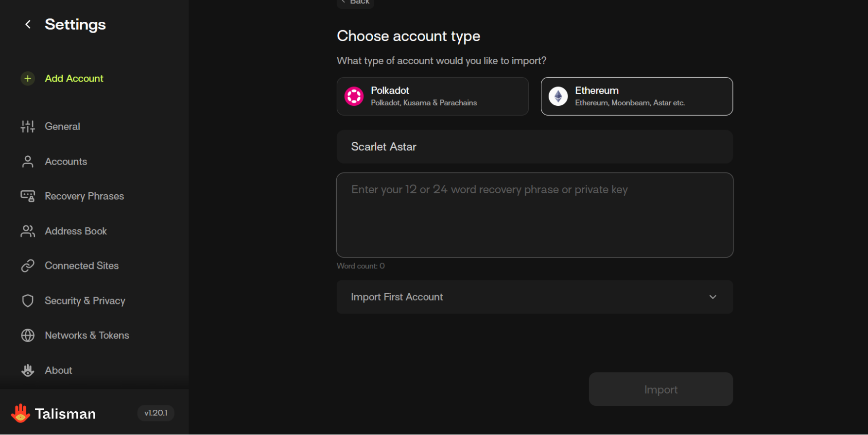868x435 pixels.
Task: Expand the Import First Account dropdown
Action: pos(534,297)
